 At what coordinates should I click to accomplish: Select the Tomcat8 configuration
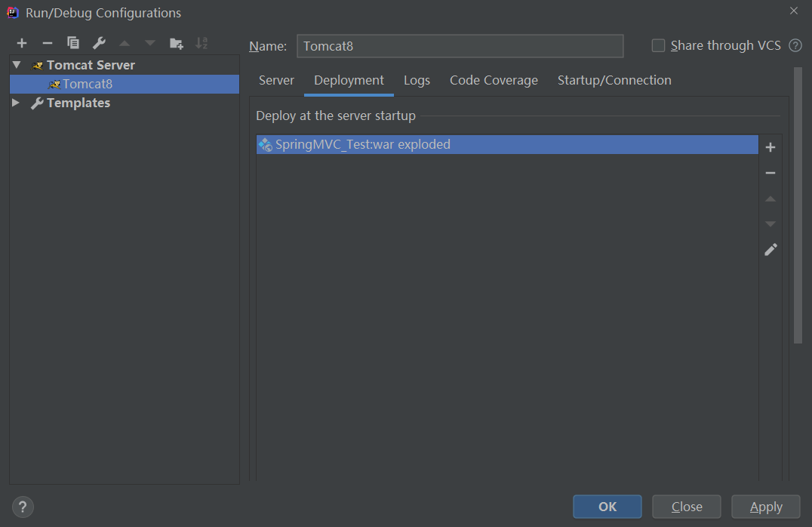click(x=88, y=84)
